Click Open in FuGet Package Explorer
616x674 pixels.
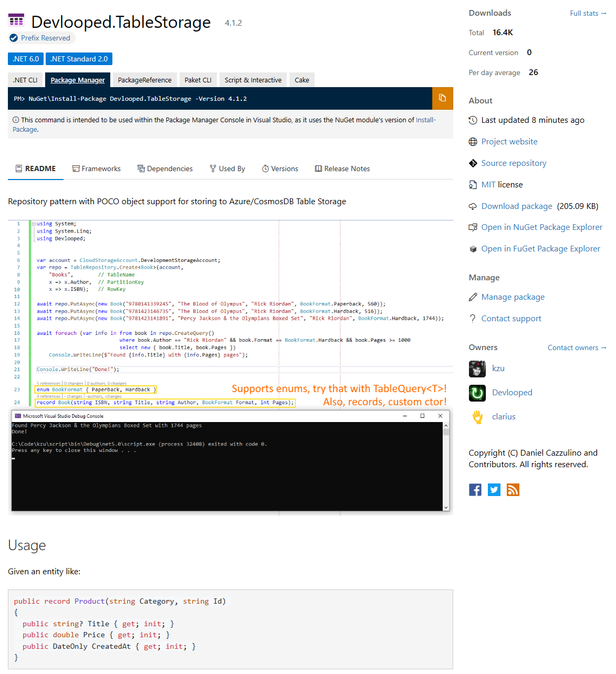click(541, 249)
